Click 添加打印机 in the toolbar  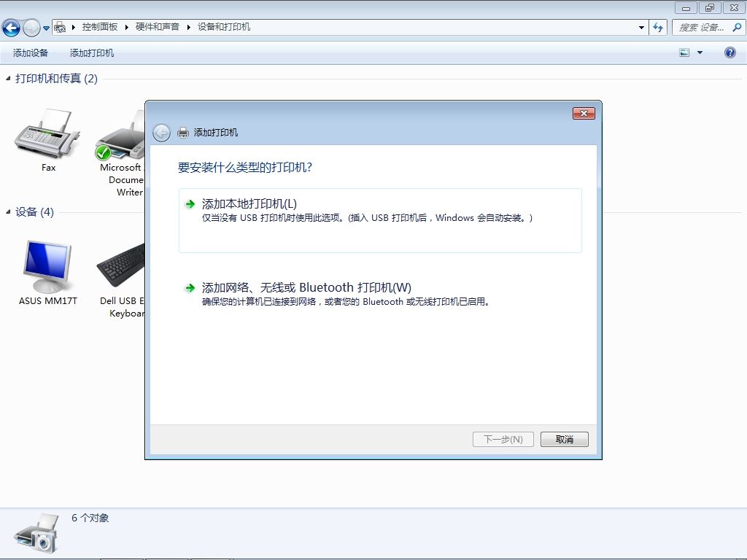click(92, 52)
